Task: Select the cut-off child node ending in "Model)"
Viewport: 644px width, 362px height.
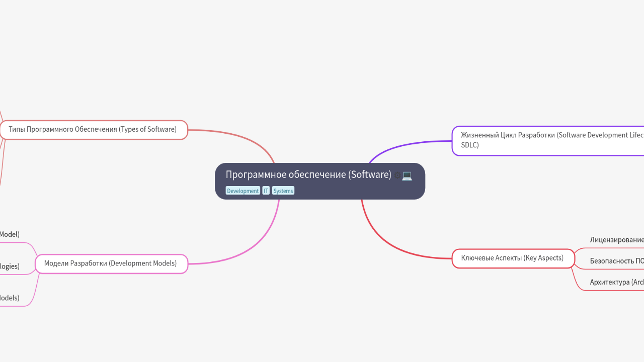Action: coord(10,234)
